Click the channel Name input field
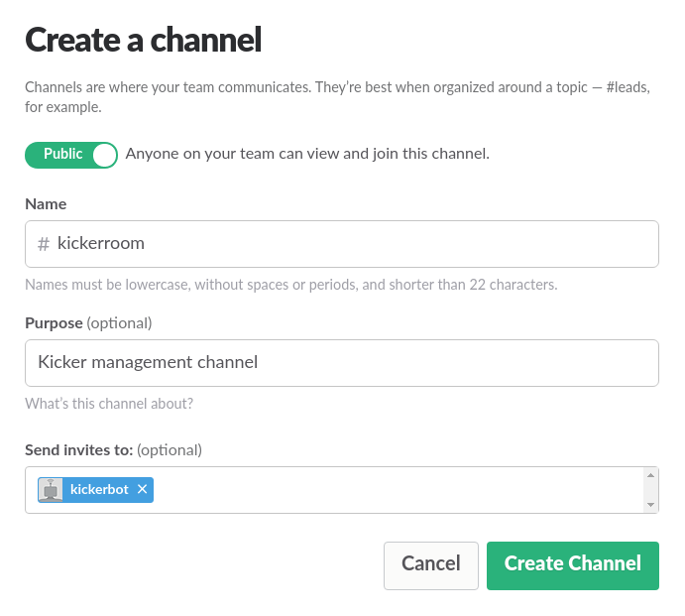Viewport: 685px width, 616px height. click(342, 244)
